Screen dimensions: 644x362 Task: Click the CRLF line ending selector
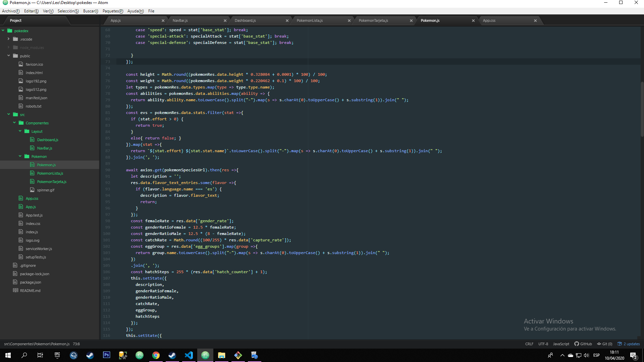529,344
